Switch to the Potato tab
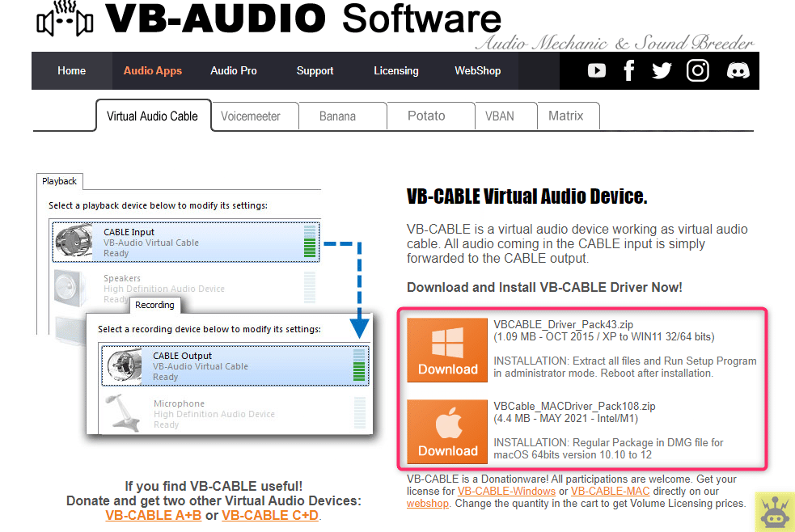 (431, 116)
